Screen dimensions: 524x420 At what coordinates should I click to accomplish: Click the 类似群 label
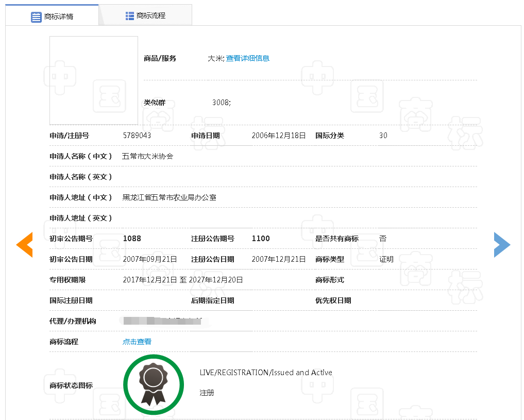coord(155,103)
